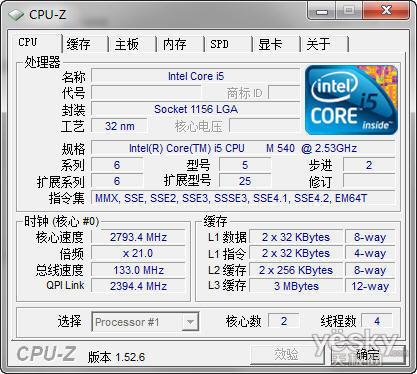This screenshot has width=417, height=374.
Task: Click the L1 指令 size 2 x 32 KBytes
Action: [x=296, y=253]
